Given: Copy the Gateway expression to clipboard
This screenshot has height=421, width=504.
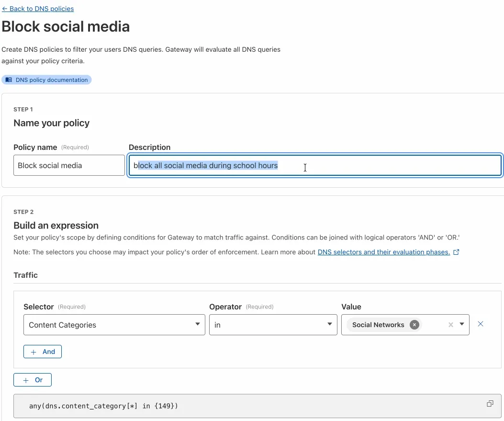Looking at the screenshot, I should click(489, 403).
